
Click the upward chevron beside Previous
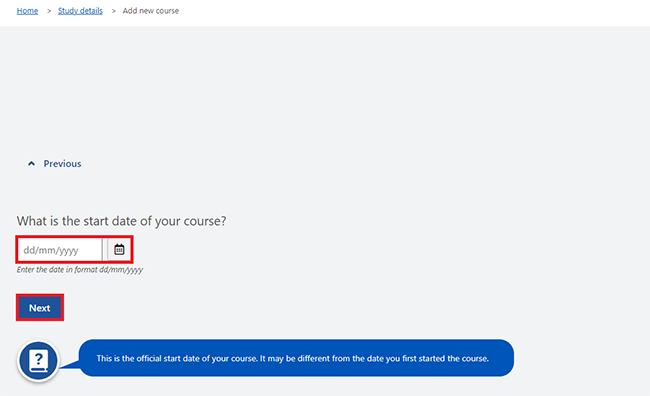31,164
